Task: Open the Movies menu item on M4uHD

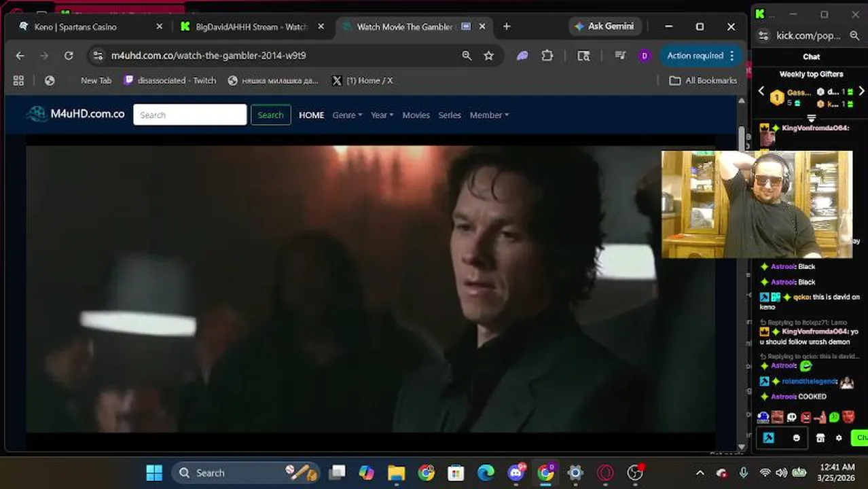Action: point(416,115)
